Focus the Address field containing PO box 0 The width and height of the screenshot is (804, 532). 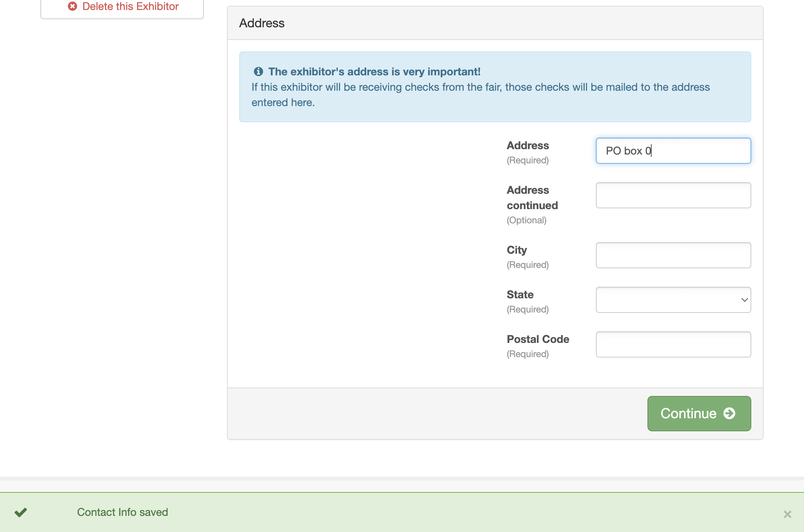click(673, 151)
